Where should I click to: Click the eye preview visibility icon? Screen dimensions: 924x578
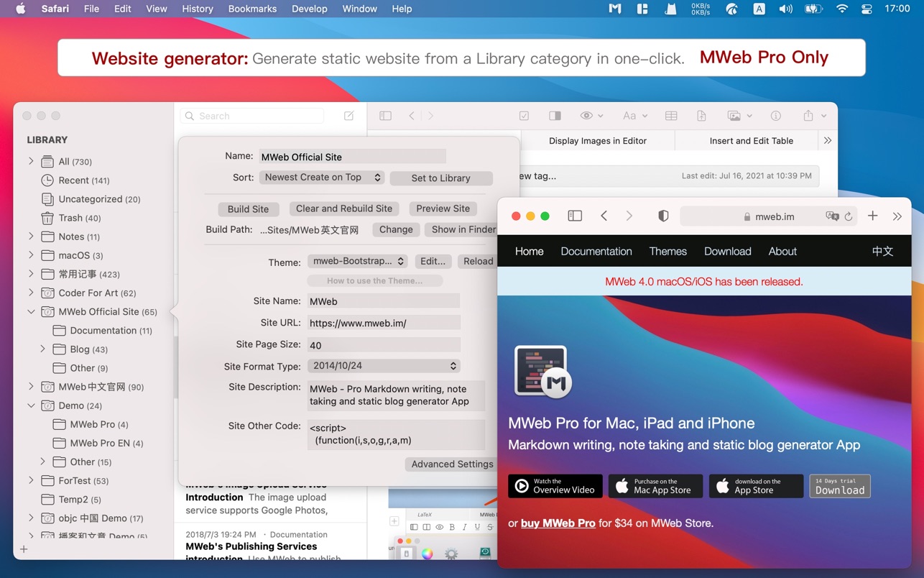587,116
